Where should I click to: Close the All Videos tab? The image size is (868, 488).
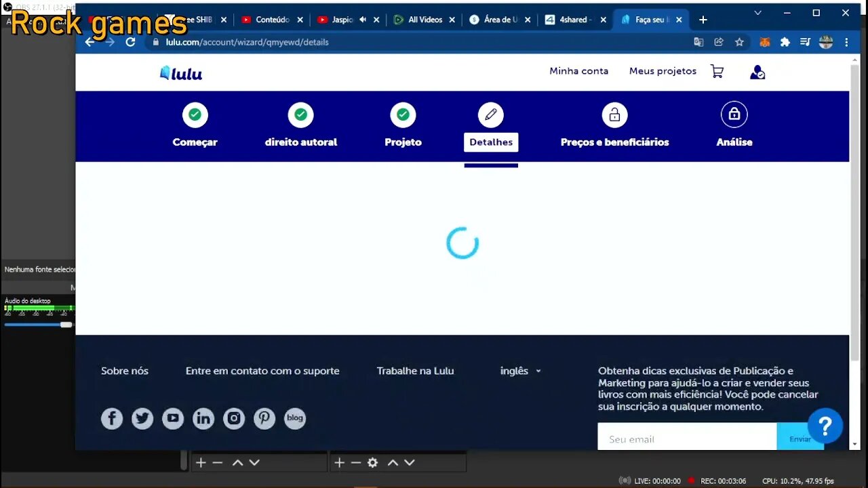point(452,20)
